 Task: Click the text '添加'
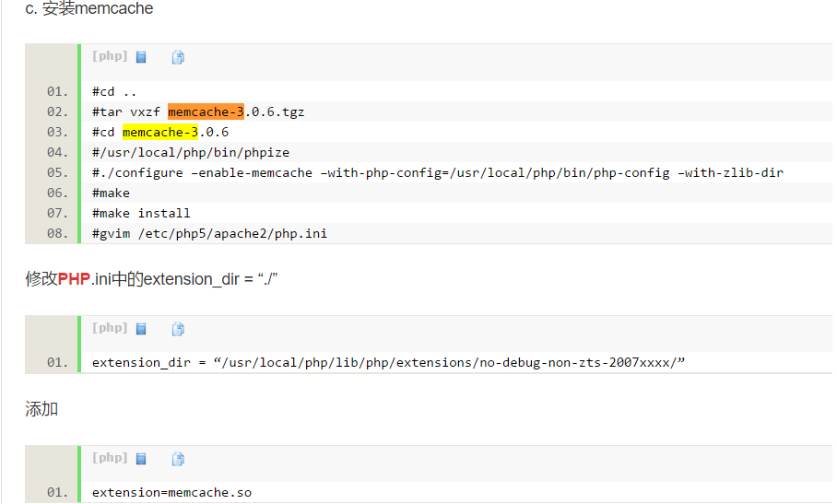41,409
